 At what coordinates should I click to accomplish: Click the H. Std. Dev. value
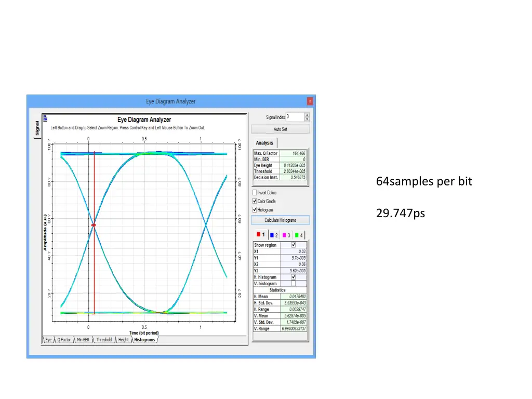[x=294, y=303]
